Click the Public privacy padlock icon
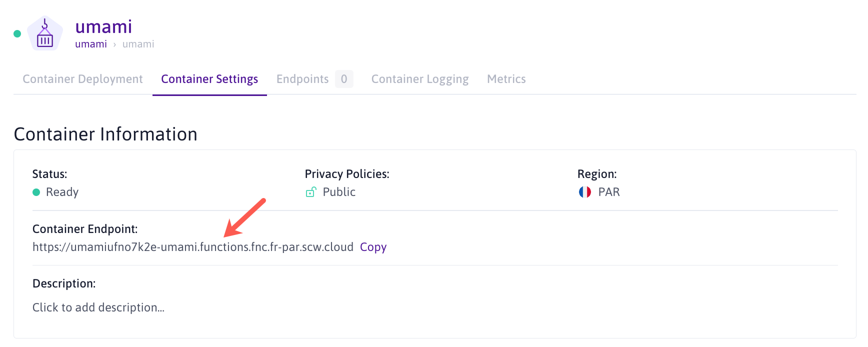868x347 pixels. (x=310, y=192)
